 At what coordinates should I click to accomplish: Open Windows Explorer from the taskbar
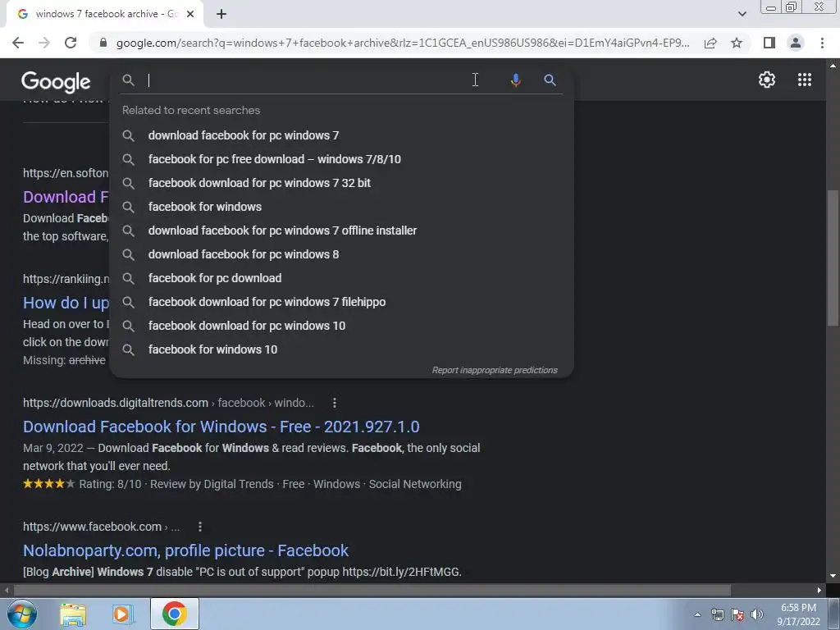[x=73, y=614]
